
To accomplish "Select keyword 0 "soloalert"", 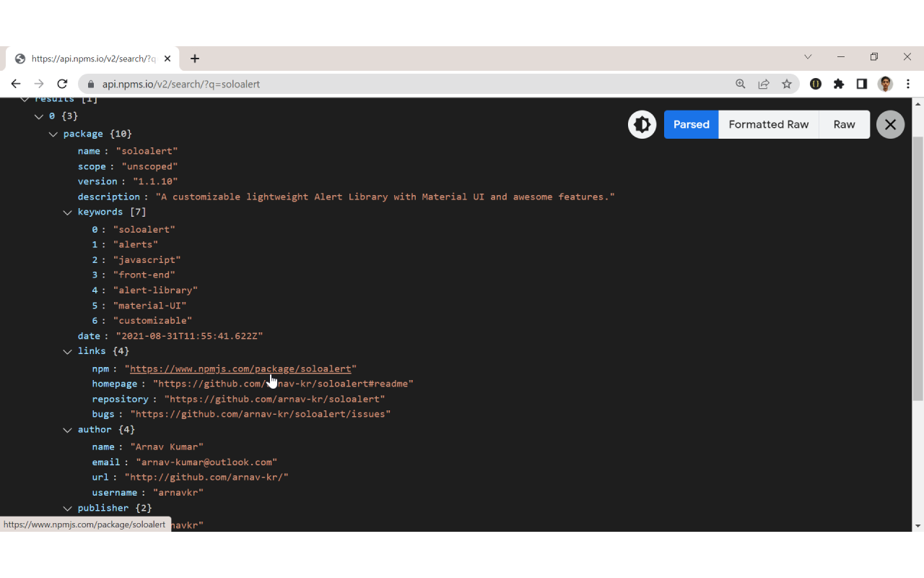I will 144,229.
